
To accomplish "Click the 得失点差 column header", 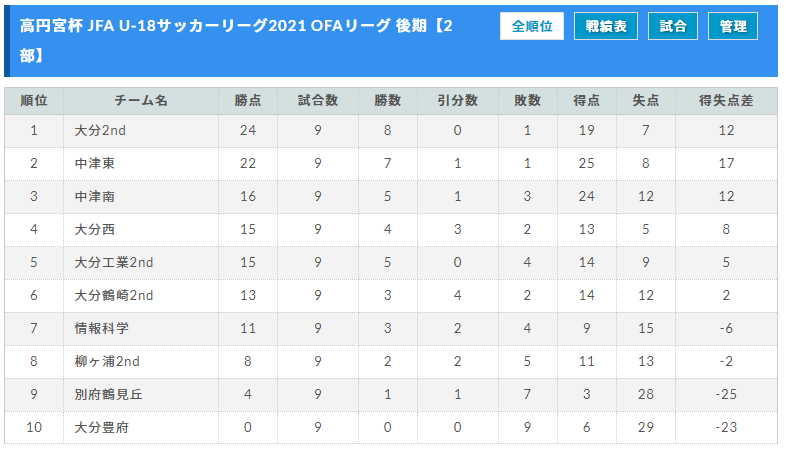I will click(726, 101).
